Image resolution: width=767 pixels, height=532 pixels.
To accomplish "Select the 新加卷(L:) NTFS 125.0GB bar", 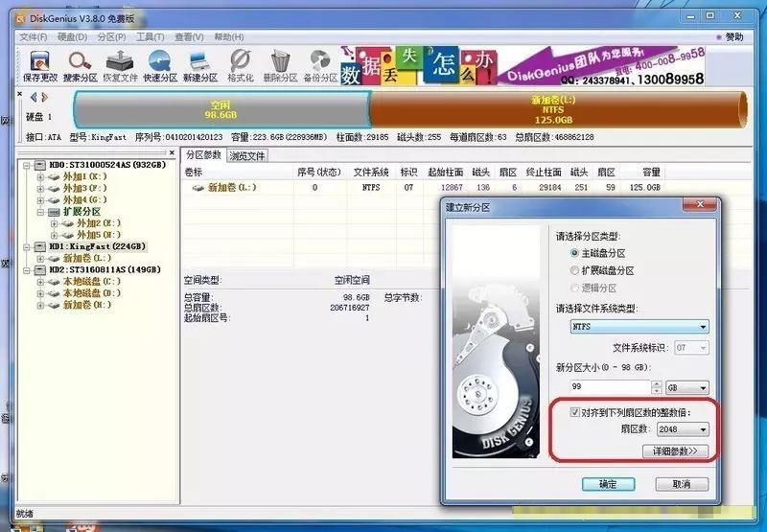I will [x=557, y=109].
